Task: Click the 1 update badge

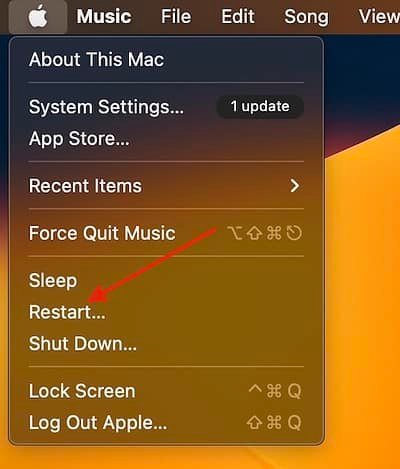Action: point(260,107)
